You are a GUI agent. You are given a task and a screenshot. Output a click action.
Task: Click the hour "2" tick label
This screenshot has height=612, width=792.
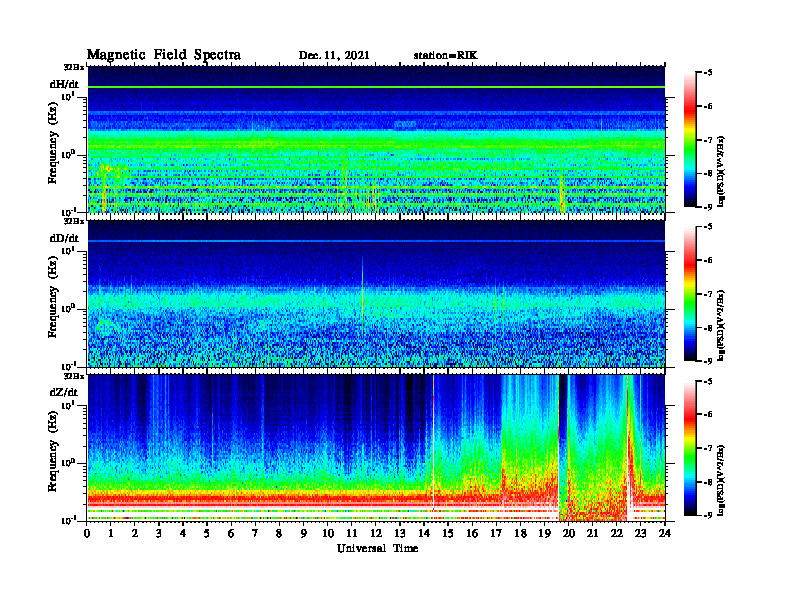pyautogui.click(x=135, y=534)
